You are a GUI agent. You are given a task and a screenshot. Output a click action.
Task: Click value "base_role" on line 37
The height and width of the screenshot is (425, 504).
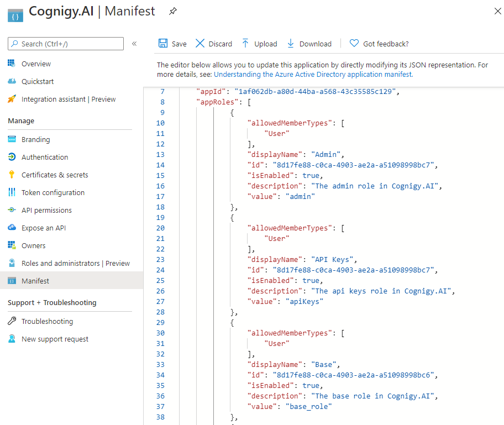(308, 407)
